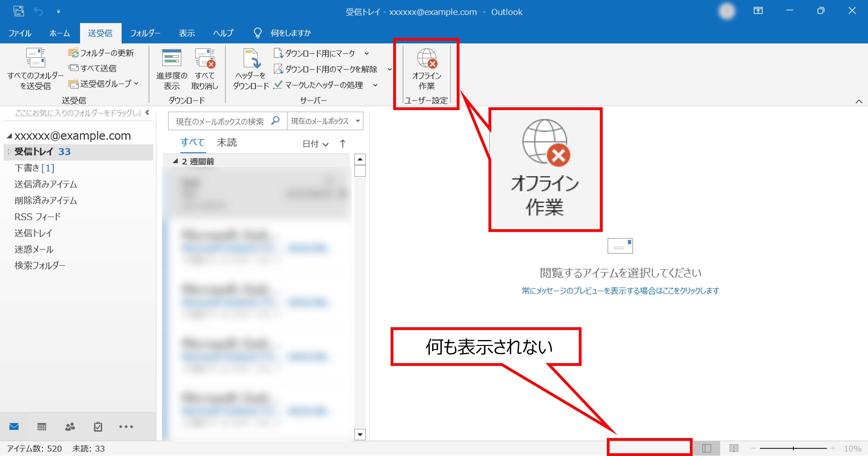Viewport: 868px width, 456px height.
Task: Toggle sort order arrow
Action: [x=343, y=144]
